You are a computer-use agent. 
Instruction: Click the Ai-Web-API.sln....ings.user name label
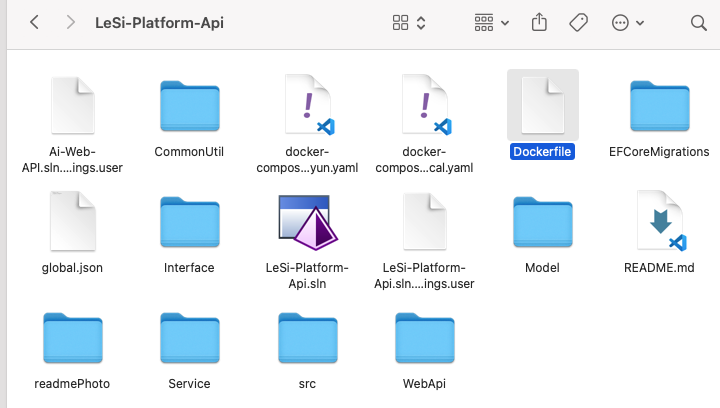point(72,159)
